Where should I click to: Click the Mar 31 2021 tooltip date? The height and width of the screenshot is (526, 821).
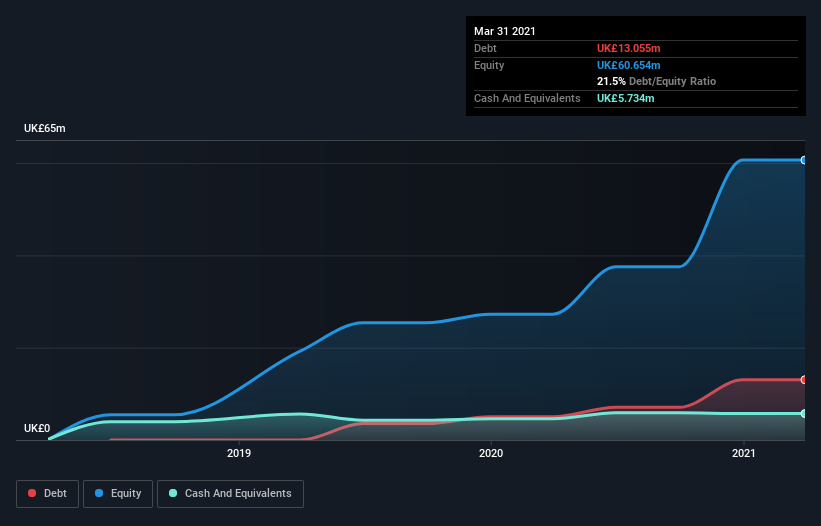coord(505,31)
